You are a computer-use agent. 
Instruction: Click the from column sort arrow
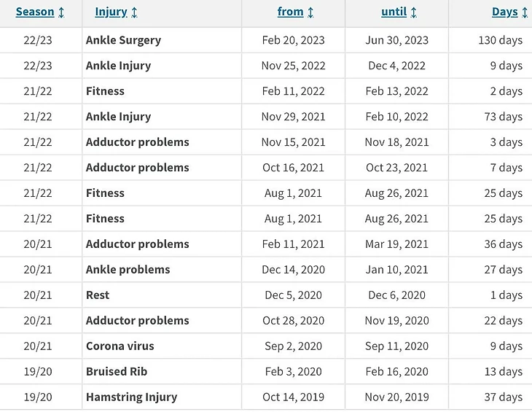click(x=311, y=12)
